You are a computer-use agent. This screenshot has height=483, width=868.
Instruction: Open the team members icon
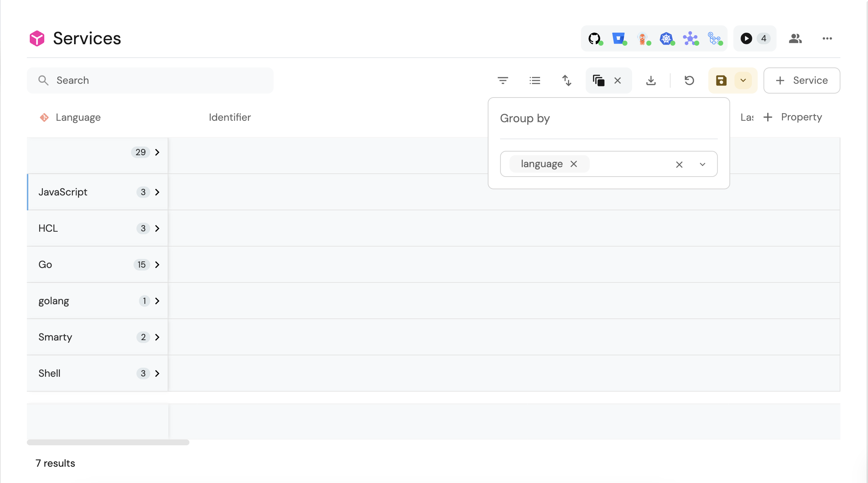tap(795, 38)
